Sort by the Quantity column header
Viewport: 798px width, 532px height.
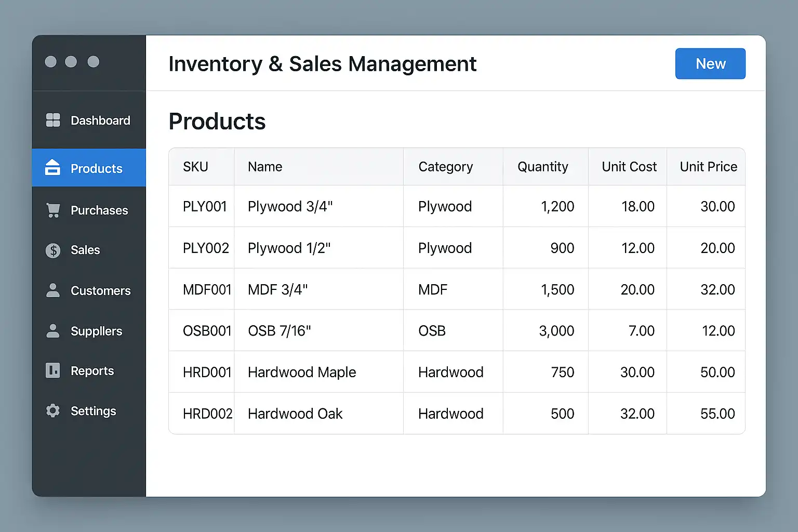pos(542,167)
